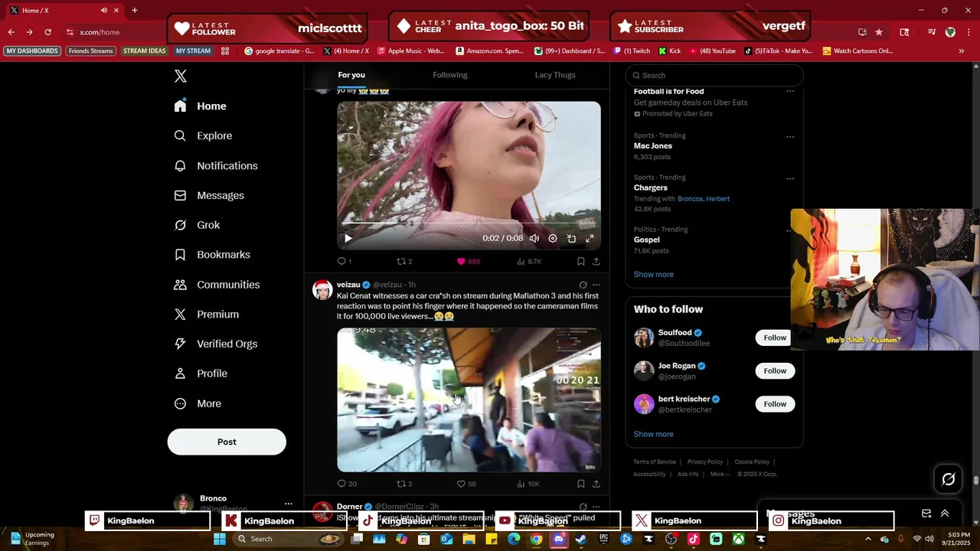Expand the Messages drawer

[x=945, y=514]
